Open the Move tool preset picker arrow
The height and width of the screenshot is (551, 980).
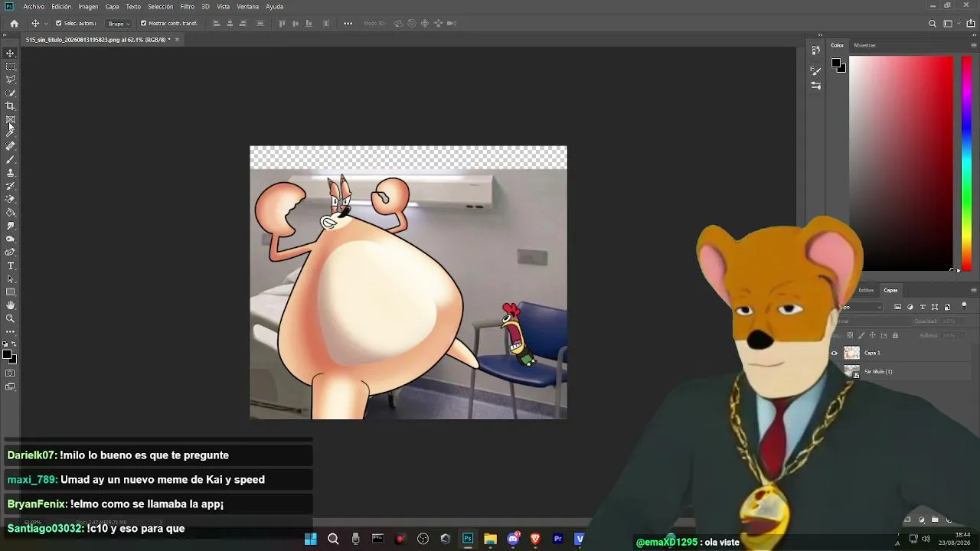(x=46, y=24)
